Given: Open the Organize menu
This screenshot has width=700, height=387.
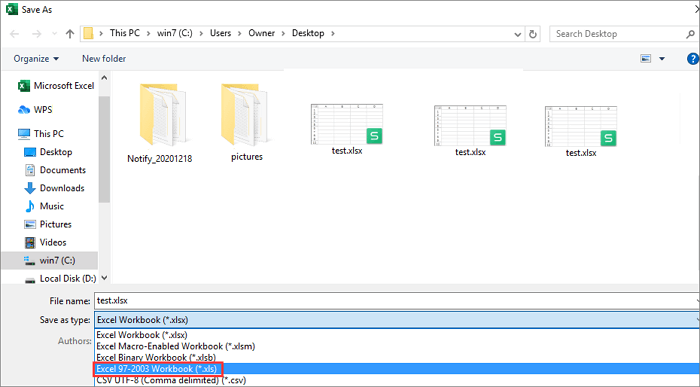Looking at the screenshot, I should click(x=36, y=59).
